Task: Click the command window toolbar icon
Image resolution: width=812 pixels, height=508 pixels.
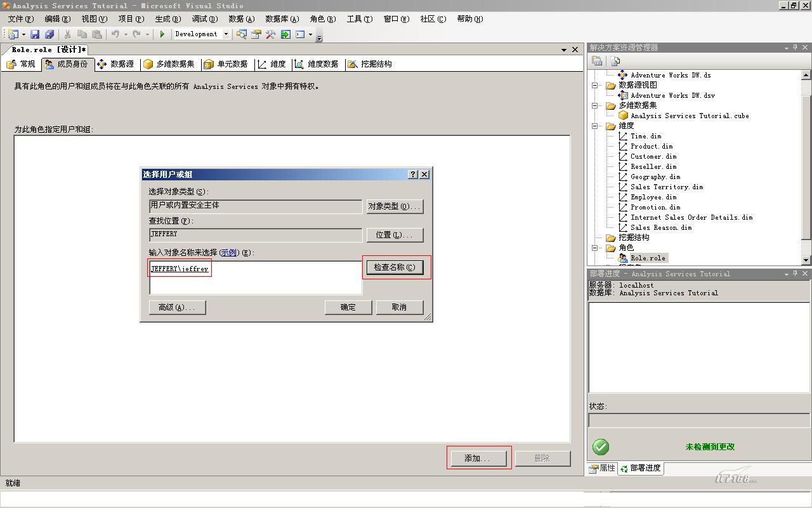Action: [x=300, y=34]
